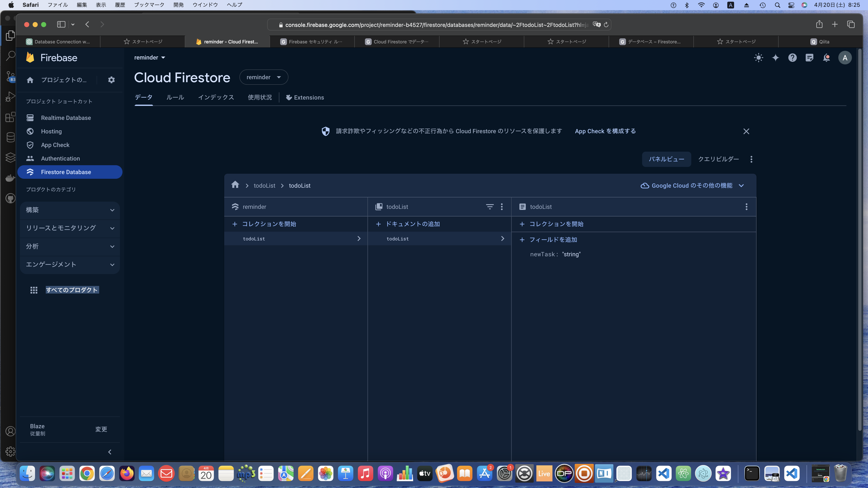Dismiss the App Check banner
868x488 pixels.
[x=746, y=131]
